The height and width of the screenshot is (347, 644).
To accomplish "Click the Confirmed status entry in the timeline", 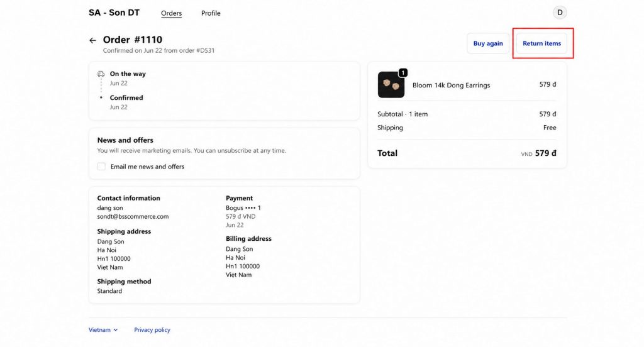I will coord(126,97).
